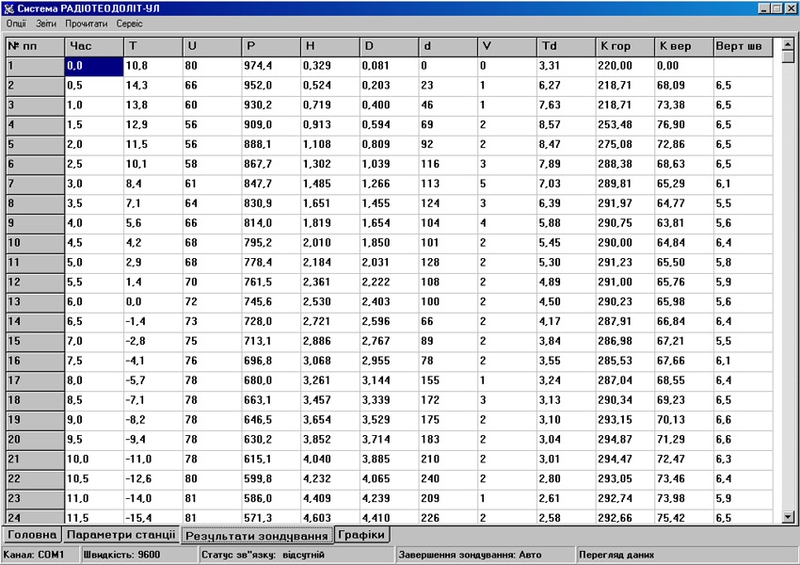Viewport: 800px width, 565px height.
Task: Select the cell containing 974,4
Action: pos(270,65)
